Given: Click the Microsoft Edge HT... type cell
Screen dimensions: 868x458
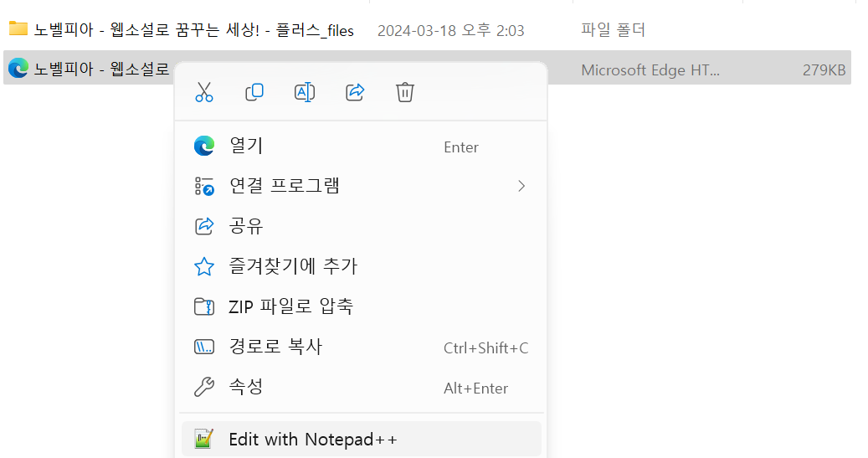Looking at the screenshot, I should (650, 70).
